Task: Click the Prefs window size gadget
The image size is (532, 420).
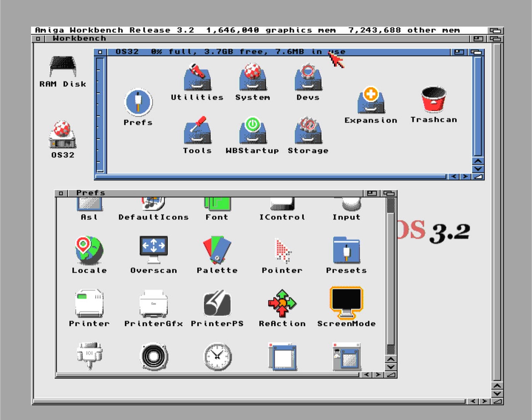Action: (391, 375)
